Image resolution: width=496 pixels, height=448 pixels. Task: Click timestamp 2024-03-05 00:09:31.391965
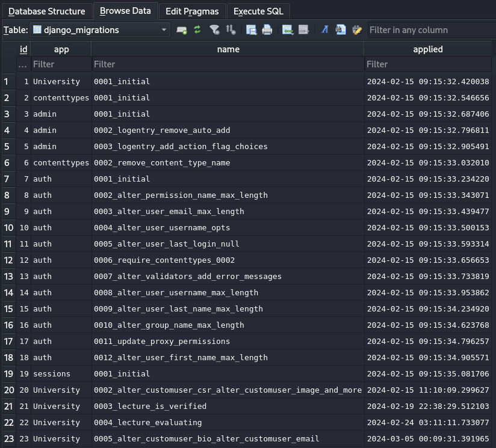(428, 439)
